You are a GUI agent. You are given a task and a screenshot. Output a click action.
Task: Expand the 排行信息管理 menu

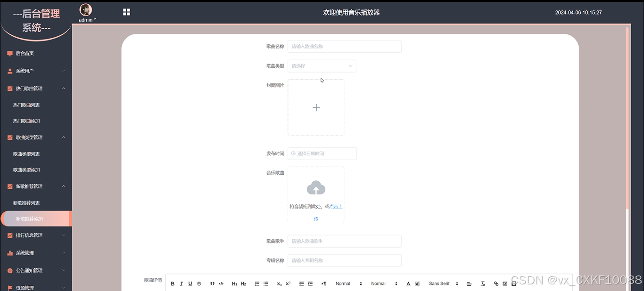coord(36,235)
